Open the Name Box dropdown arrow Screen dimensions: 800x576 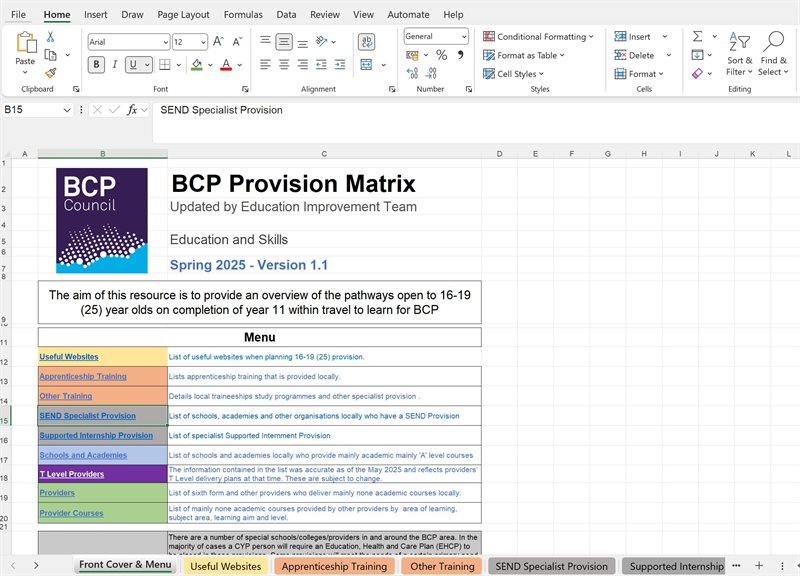[x=67, y=110]
